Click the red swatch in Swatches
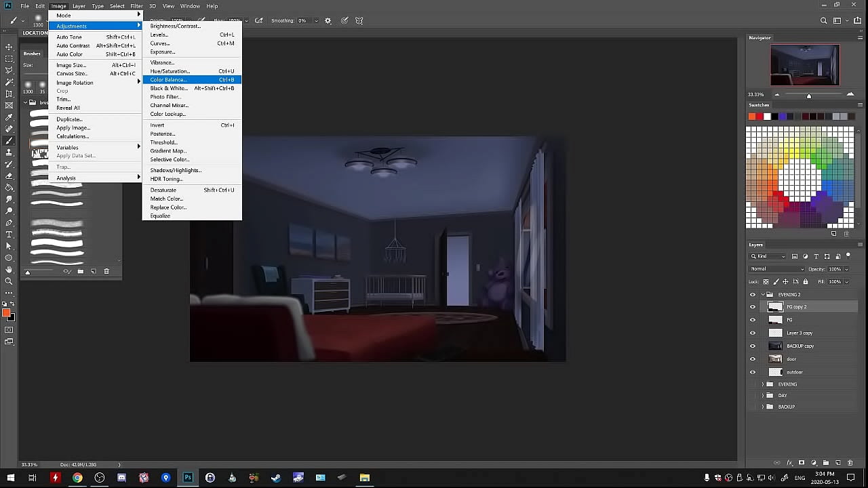Screen dimensions: 868x488 tap(759, 117)
